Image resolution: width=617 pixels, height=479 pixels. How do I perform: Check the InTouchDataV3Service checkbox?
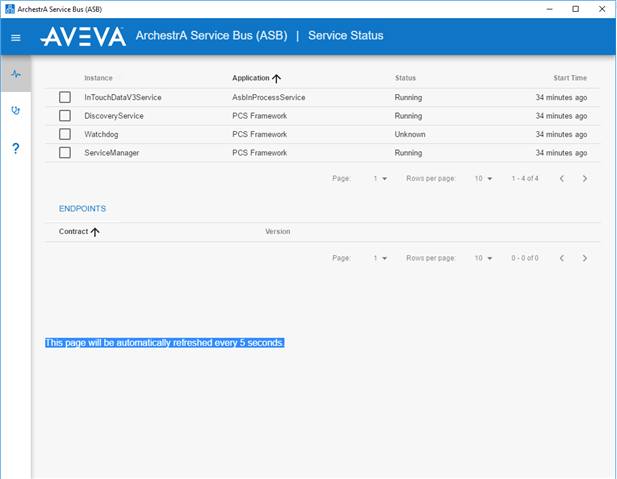[x=65, y=97]
